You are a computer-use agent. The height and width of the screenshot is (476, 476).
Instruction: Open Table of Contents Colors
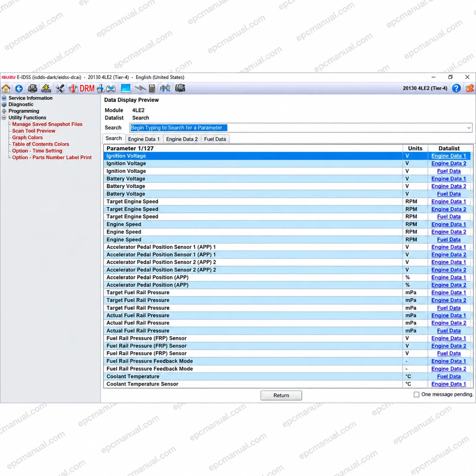[x=40, y=144]
